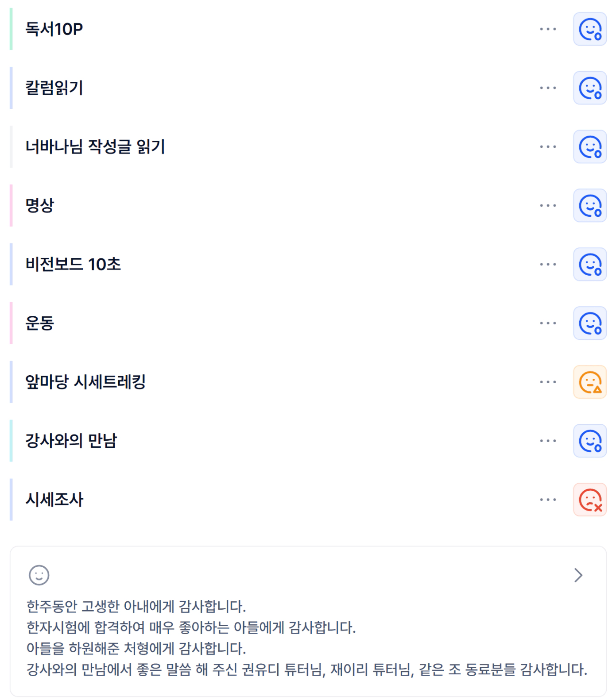
Task: Toggle the 비전보드 10초 status icon
Action: (590, 265)
